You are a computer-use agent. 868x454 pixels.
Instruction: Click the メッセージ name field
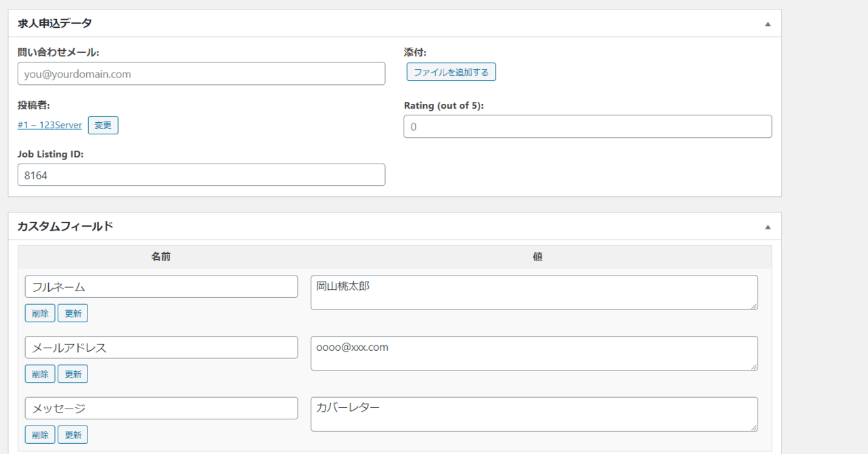(161, 408)
